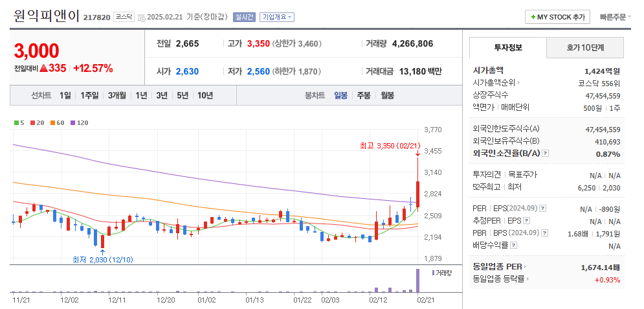Click the green plus on MY STOCK 추가
The height and width of the screenshot is (309, 644).
(x=533, y=17)
